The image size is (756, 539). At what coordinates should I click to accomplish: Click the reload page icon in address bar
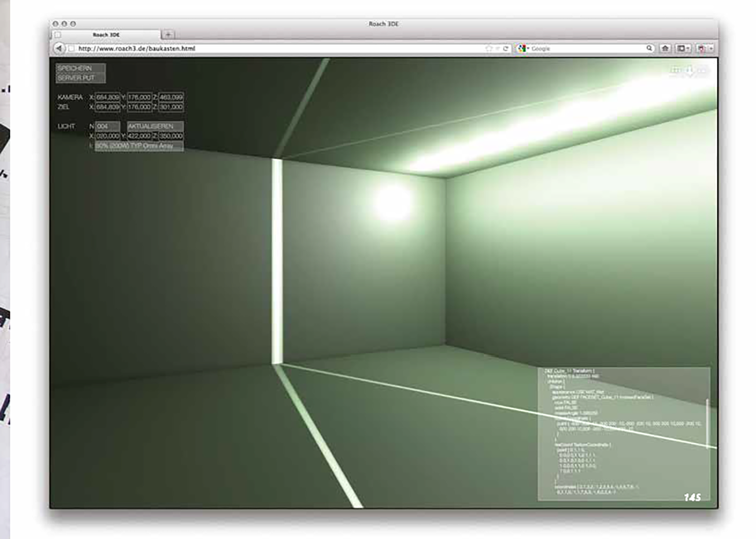(505, 49)
